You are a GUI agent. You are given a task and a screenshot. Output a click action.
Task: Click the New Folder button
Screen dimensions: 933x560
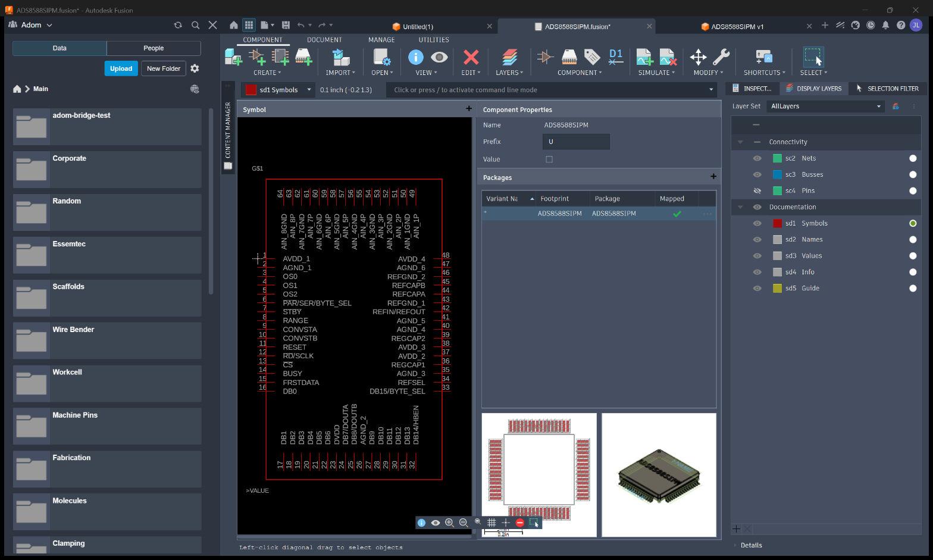tap(164, 68)
